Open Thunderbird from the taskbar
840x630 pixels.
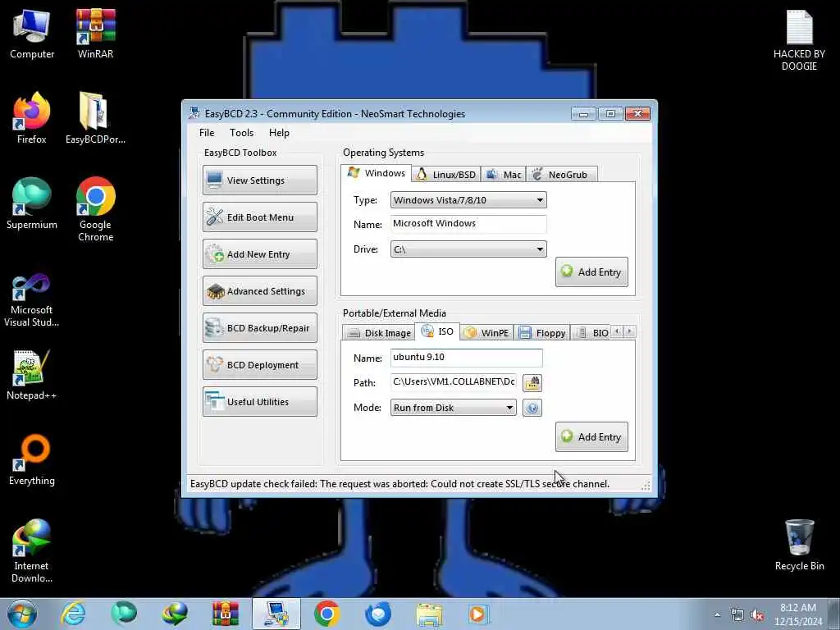pyautogui.click(x=377, y=614)
